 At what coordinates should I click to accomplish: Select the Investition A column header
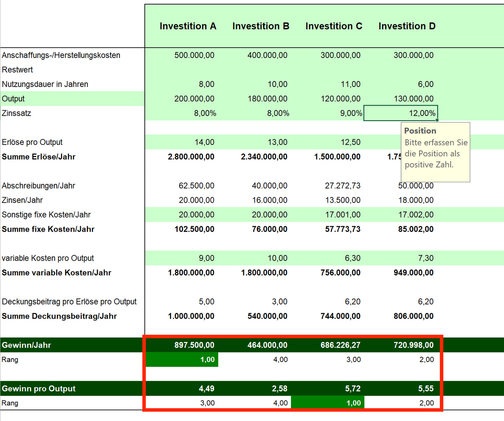tap(188, 26)
